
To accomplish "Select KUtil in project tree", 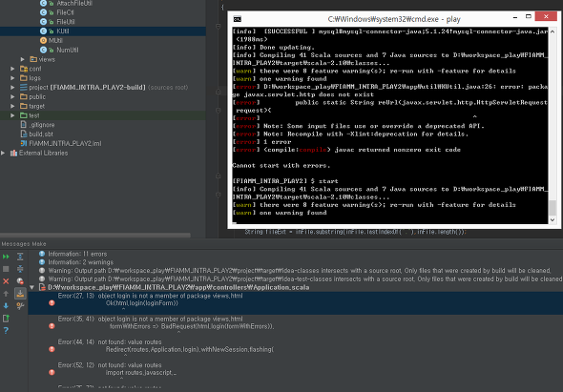I will tap(63, 31).
